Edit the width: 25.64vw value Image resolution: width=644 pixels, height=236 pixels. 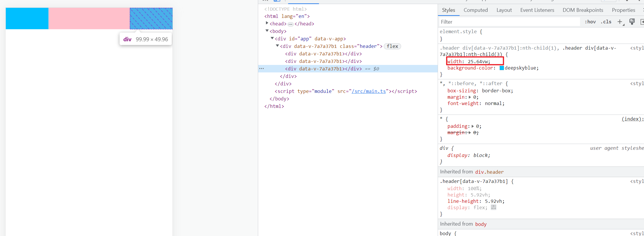click(477, 62)
